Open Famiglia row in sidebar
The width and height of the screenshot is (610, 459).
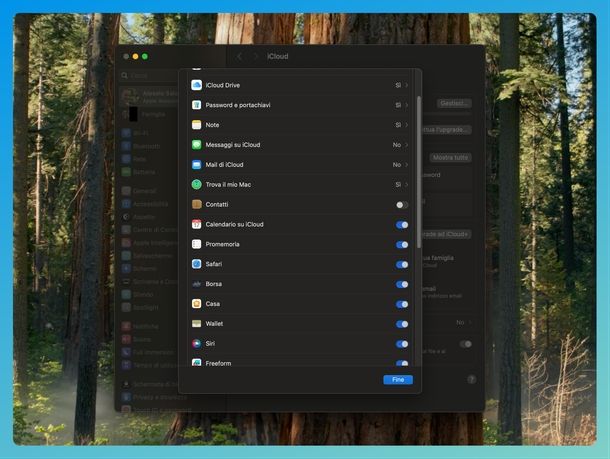[148, 114]
